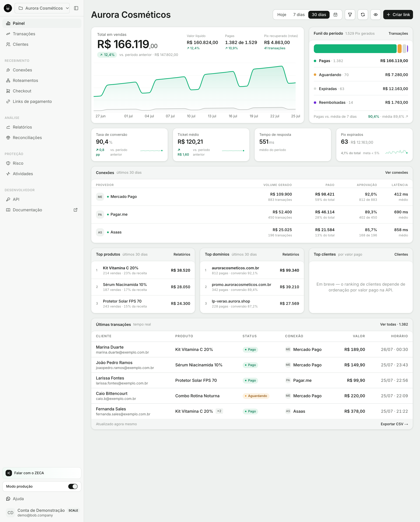This screenshot has width=420, height=522.
Task: Click the orange Aguardando segment of the funnel bar
Action: coord(399,49)
